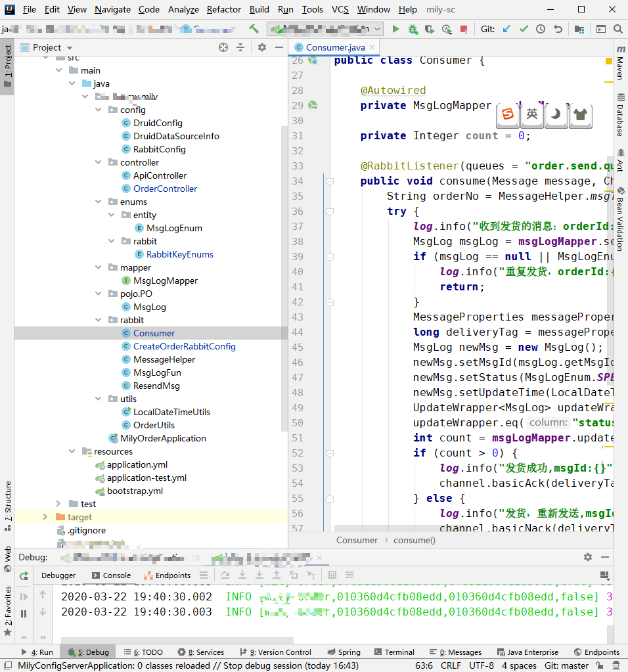
Task: Toggle the Database side tool window
Action: point(620,115)
